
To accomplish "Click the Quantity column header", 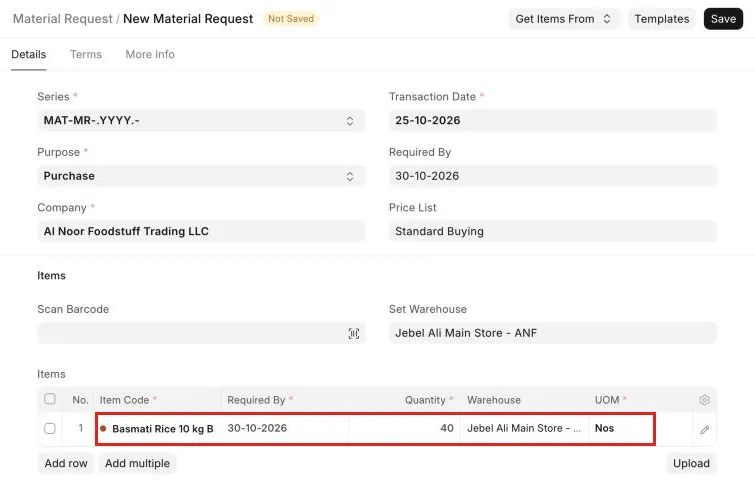I will (425, 400).
